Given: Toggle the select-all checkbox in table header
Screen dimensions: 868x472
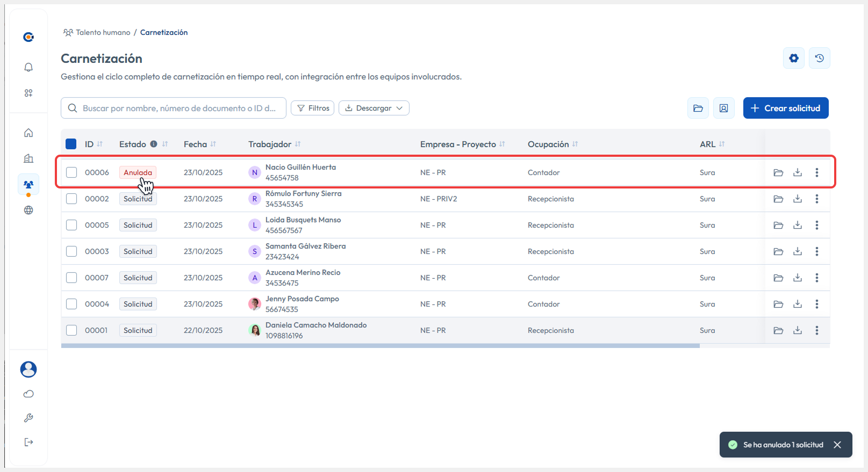Looking at the screenshot, I should pos(71,144).
